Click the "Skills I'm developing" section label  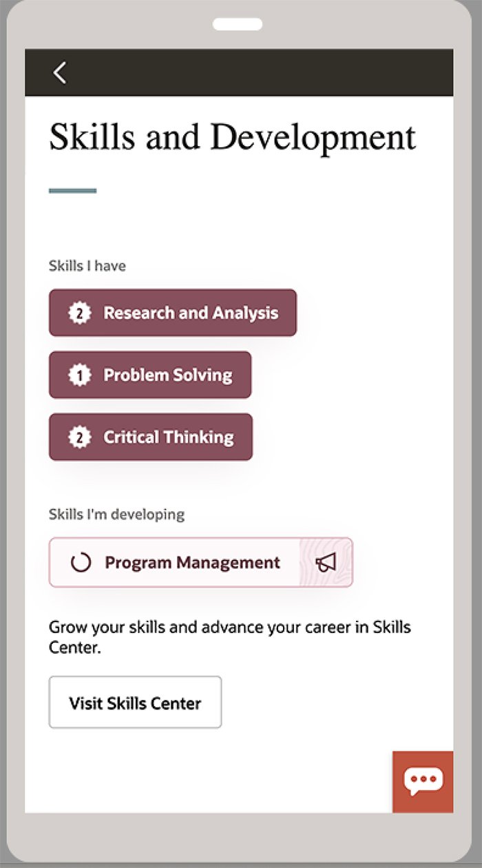pos(116,514)
